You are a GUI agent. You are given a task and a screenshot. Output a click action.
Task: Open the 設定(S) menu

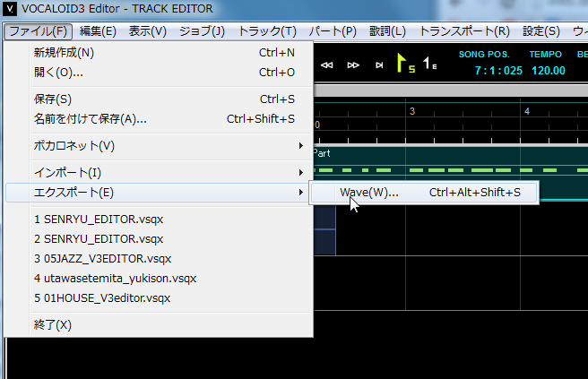point(541,31)
